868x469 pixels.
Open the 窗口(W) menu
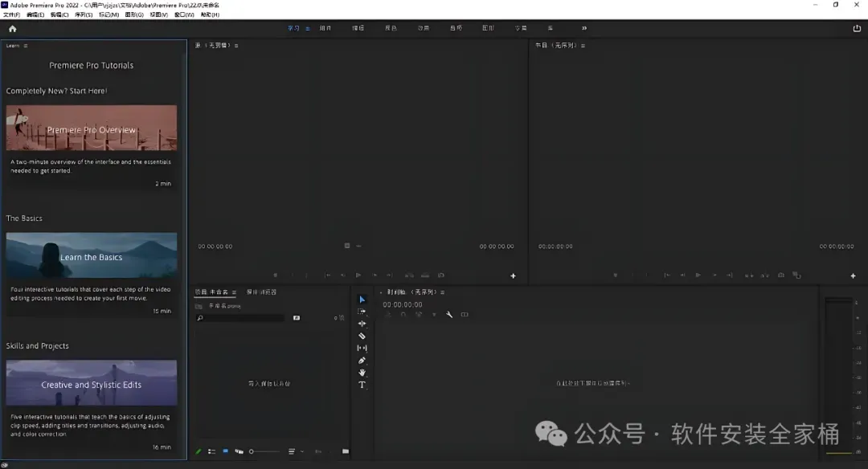pyautogui.click(x=184, y=15)
